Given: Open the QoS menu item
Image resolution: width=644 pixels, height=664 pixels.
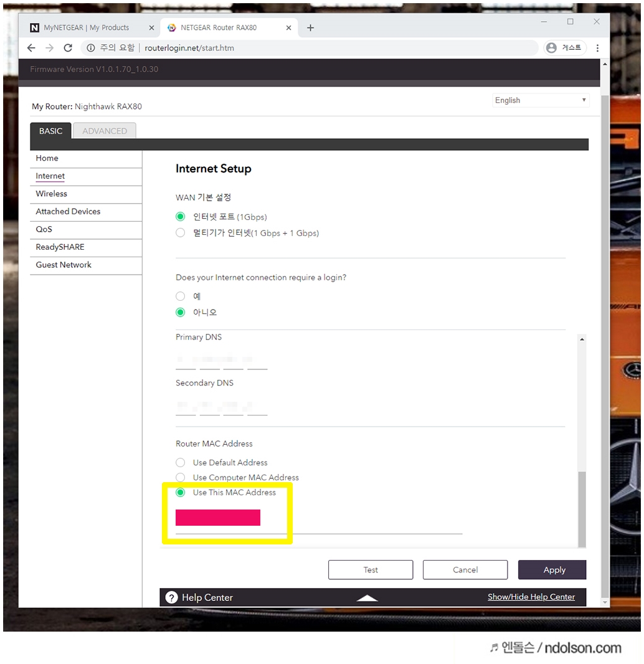Looking at the screenshot, I should pos(86,229).
